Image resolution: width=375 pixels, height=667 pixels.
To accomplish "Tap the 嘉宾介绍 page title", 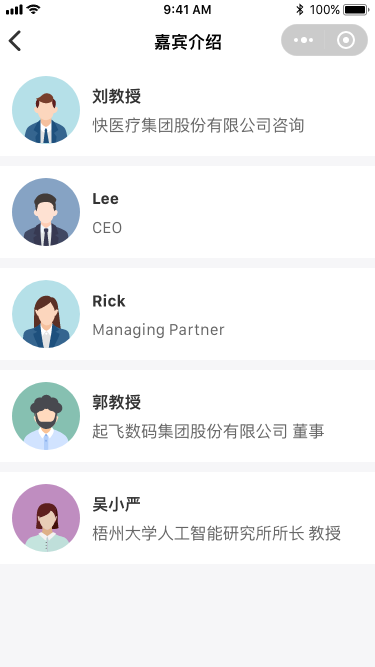I will pyautogui.click(x=188, y=43).
